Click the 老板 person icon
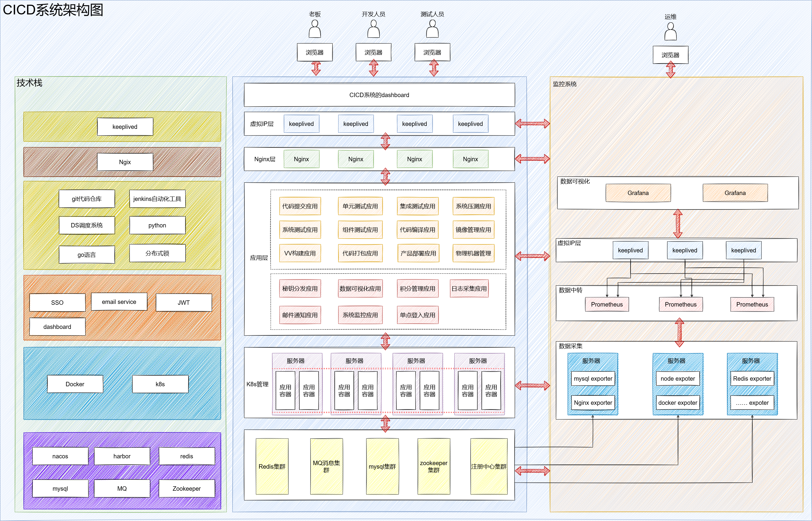The height and width of the screenshot is (521, 812). [x=314, y=29]
